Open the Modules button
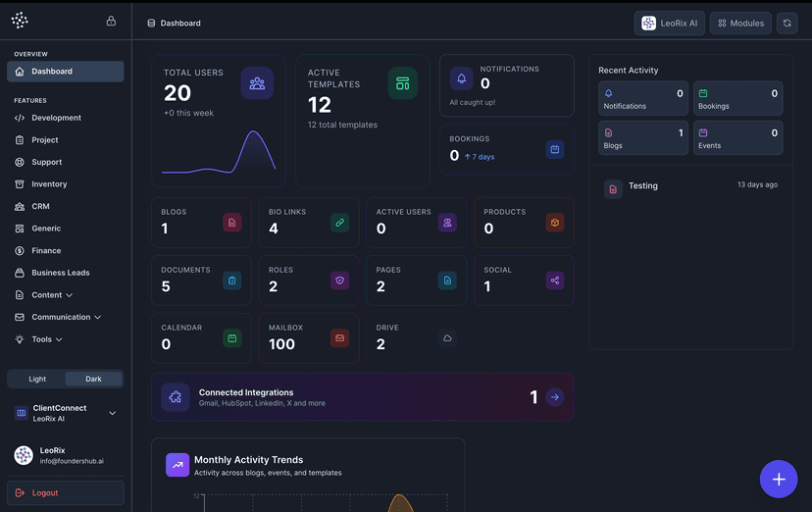Viewport: 812px width, 512px height. coord(740,23)
